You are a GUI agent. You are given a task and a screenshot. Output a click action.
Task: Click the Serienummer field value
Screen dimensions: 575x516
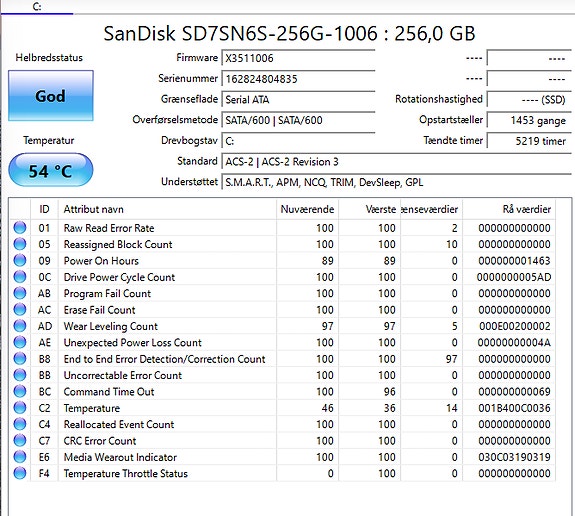click(298, 79)
